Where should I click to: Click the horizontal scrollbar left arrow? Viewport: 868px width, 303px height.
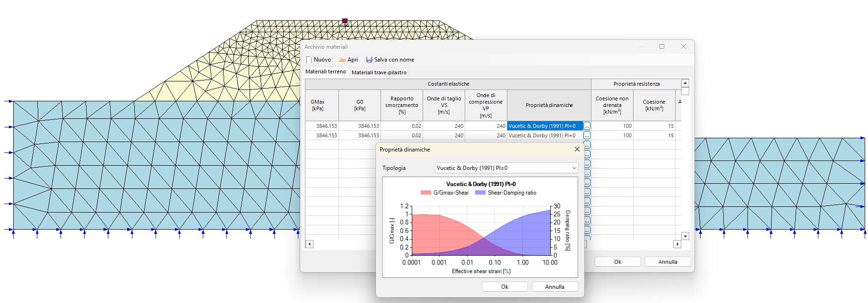(x=309, y=244)
